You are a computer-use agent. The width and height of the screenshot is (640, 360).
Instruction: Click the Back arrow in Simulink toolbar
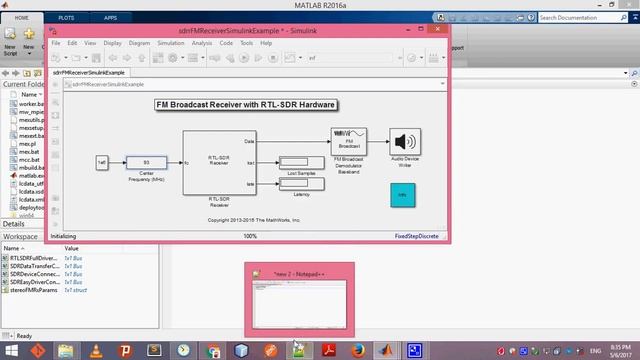point(113,58)
